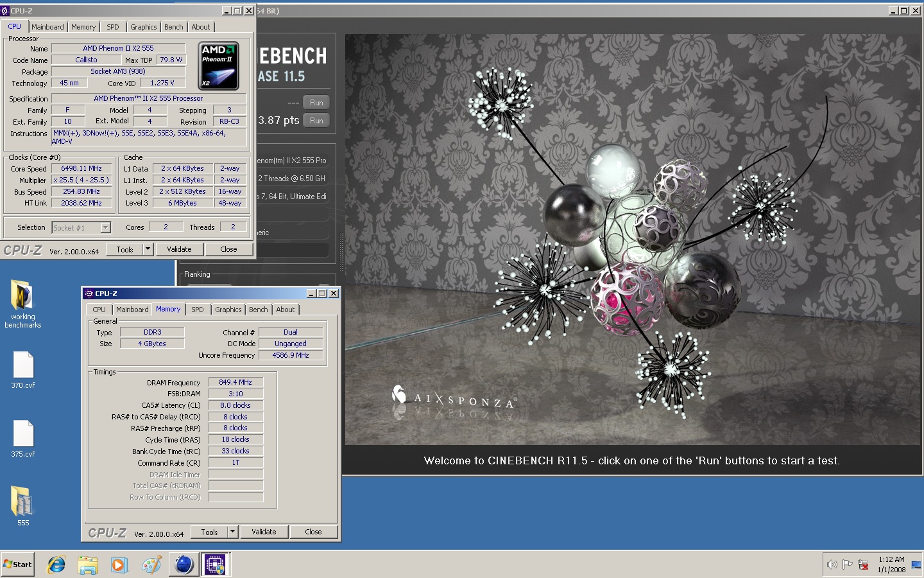Click the Bus Speed value 254.83 MHz
This screenshot has width=924, height=578.
(x=81, y=191)
